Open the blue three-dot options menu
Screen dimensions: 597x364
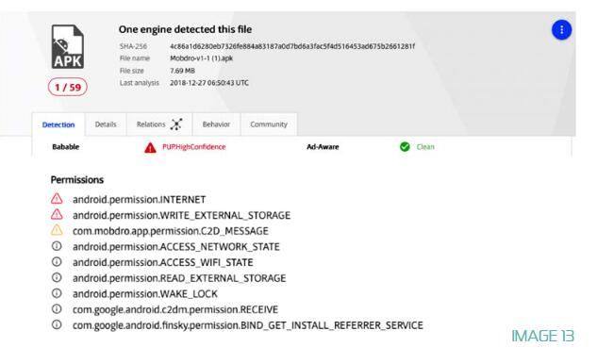[x=561, y=29]
